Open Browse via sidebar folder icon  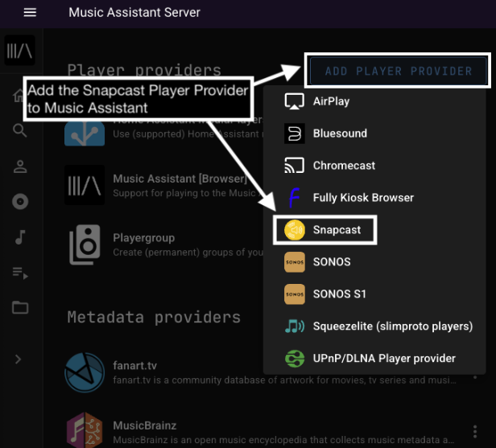(x=20, y=307)
